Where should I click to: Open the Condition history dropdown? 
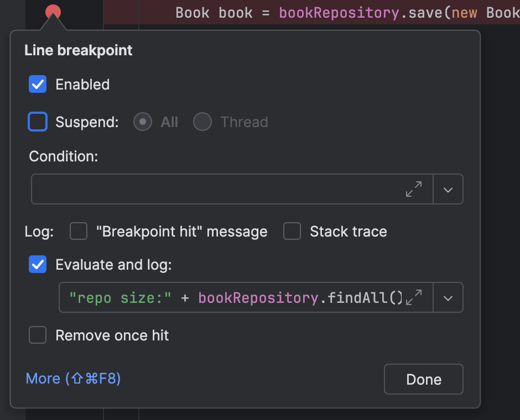click(x=448, y=189)
